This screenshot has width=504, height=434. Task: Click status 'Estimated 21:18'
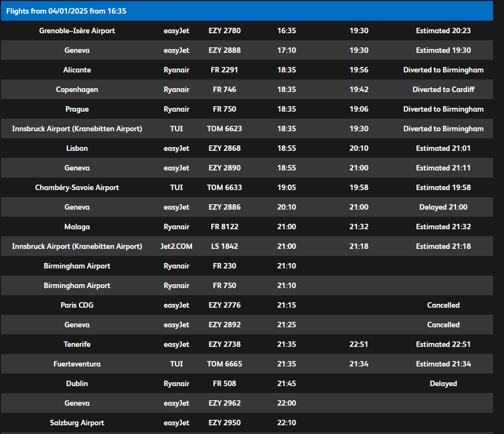click(443, 246)
